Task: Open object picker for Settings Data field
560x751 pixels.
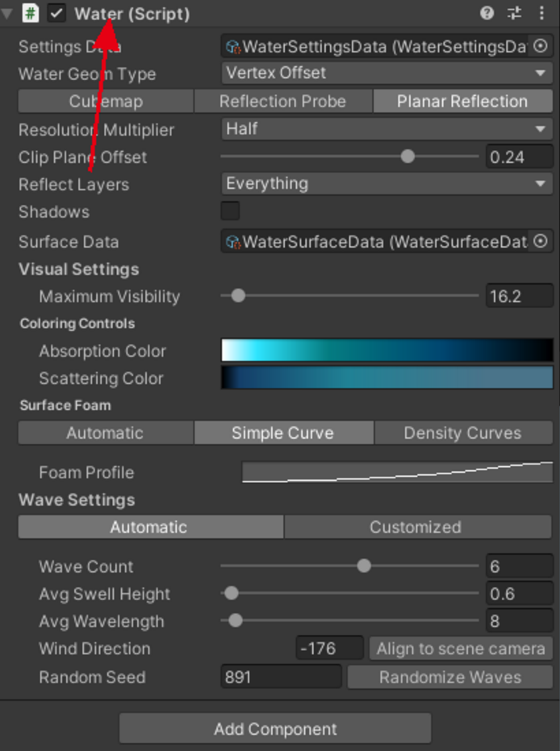Action: 540,47
